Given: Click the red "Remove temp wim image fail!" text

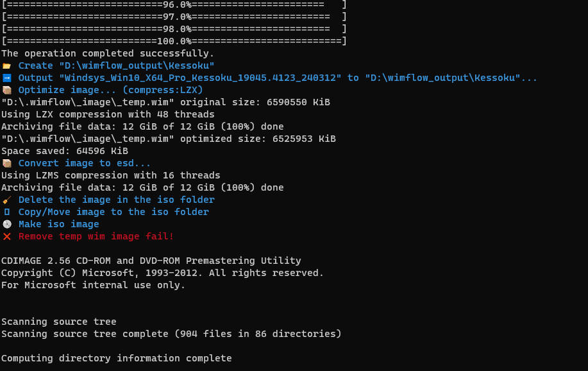Looking at the screenshot, I should point(96,236).
